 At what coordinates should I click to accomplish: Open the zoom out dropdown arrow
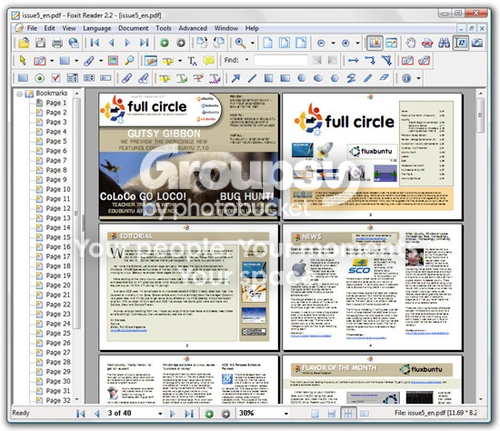pos(333,43)
